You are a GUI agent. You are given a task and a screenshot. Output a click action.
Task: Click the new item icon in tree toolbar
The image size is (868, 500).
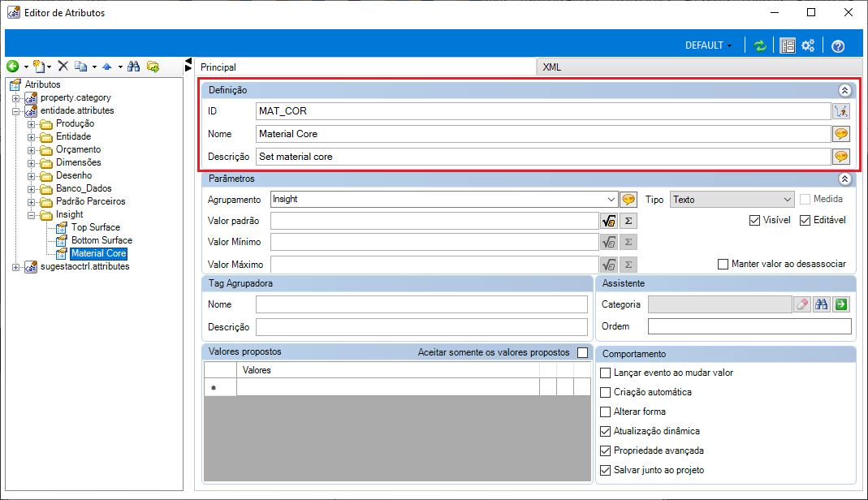(x=39, y=67)
